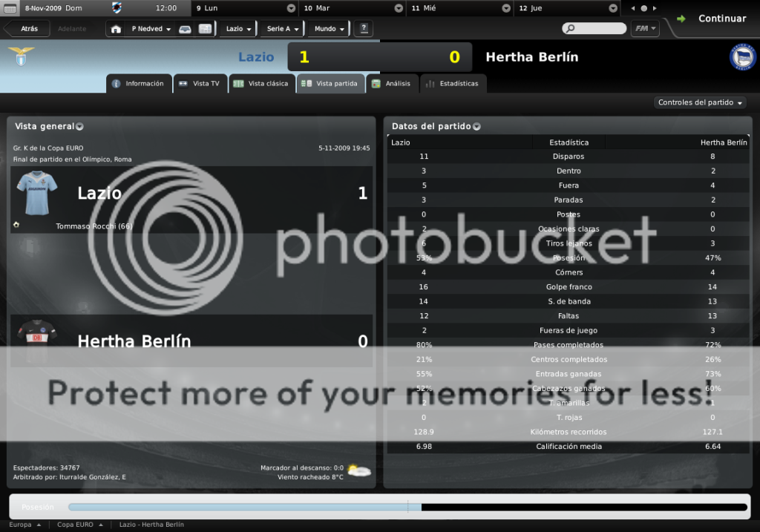This screenshot has width=760, height=532.
Task: Open the inbox tray icon
Action: click(x=185, y=29)
